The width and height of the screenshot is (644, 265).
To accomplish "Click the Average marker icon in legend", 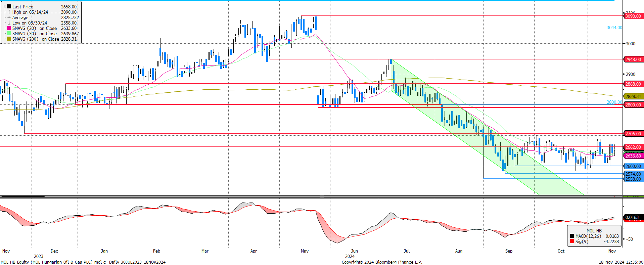I will click(9, 17).
